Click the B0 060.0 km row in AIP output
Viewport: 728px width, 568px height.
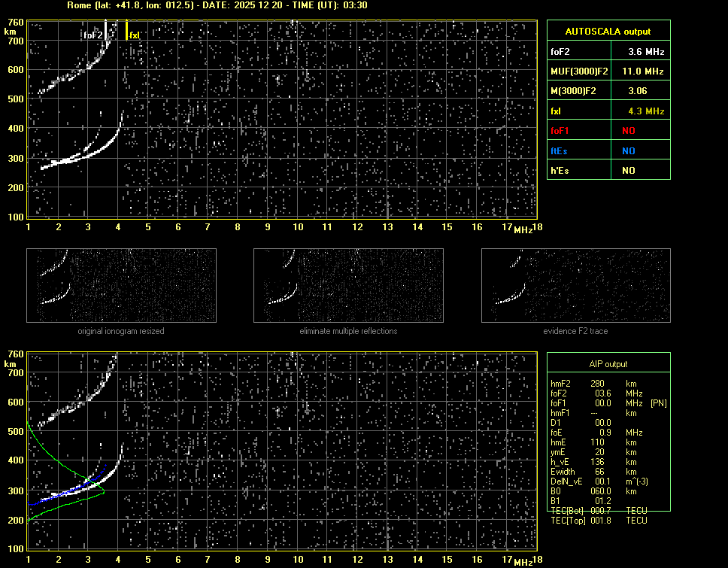point(594,491)
